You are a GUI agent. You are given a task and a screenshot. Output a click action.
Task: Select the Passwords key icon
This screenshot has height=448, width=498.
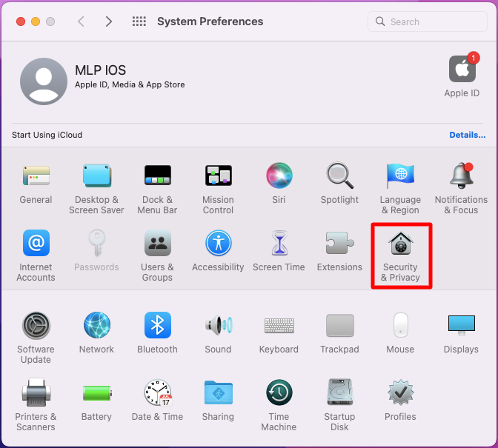(x=96, y=243)
